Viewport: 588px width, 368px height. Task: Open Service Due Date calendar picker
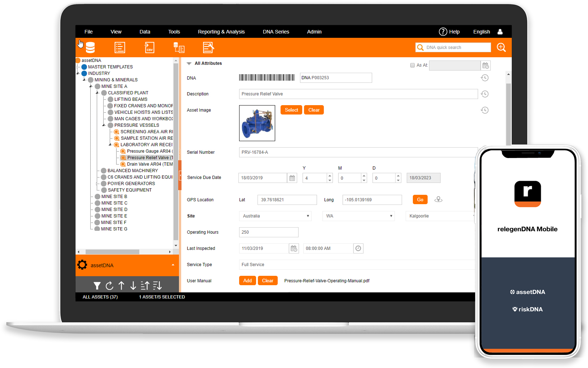(292, 178)
